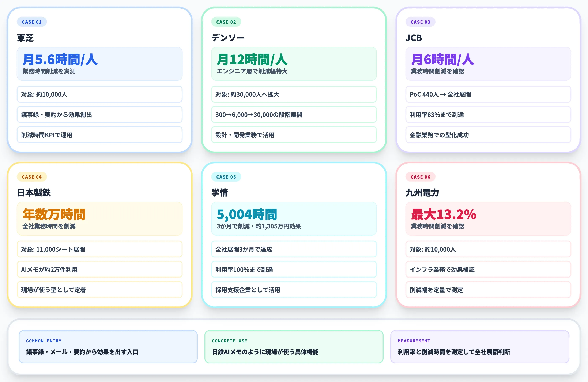This screenshot has height=382, width=588.
Task: Click エンジニア層で削減幅特大 caption
Action: pos(252,71)
